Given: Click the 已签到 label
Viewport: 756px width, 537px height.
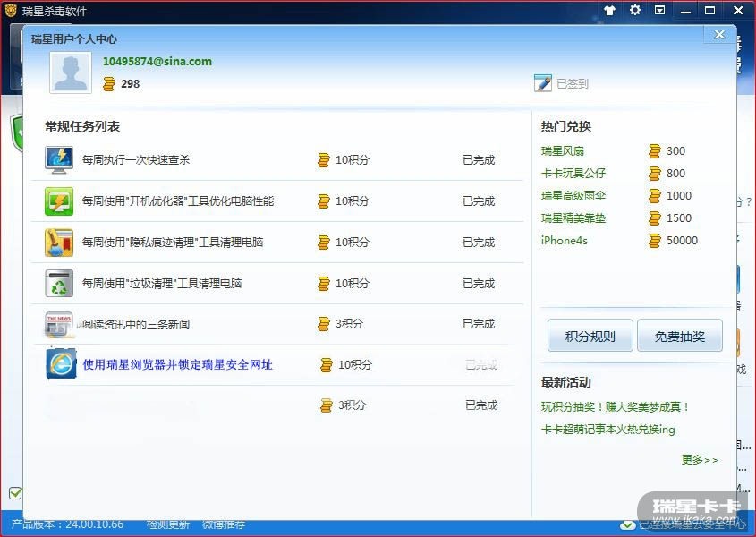Looking at the screenshot, I should point(573,83).
